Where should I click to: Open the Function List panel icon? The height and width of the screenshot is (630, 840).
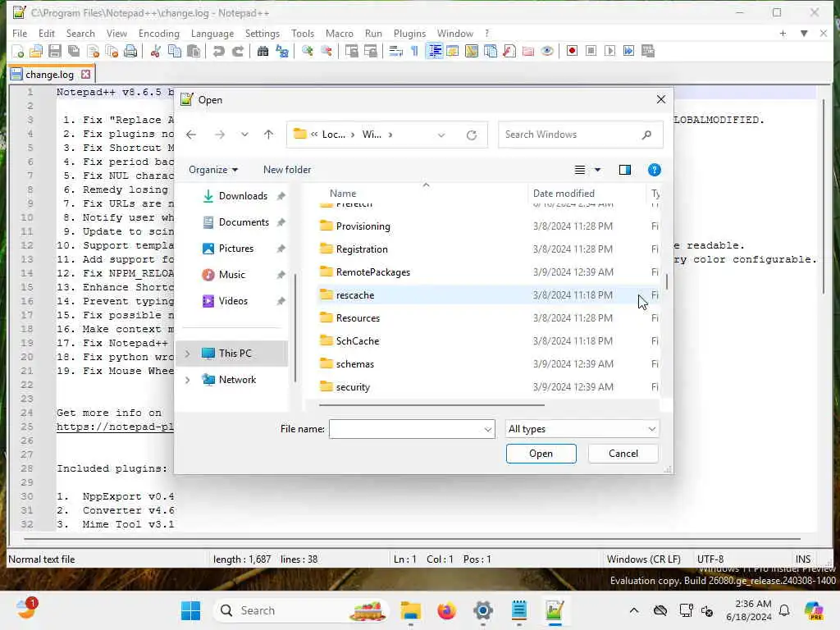click(x=509, y=52)
